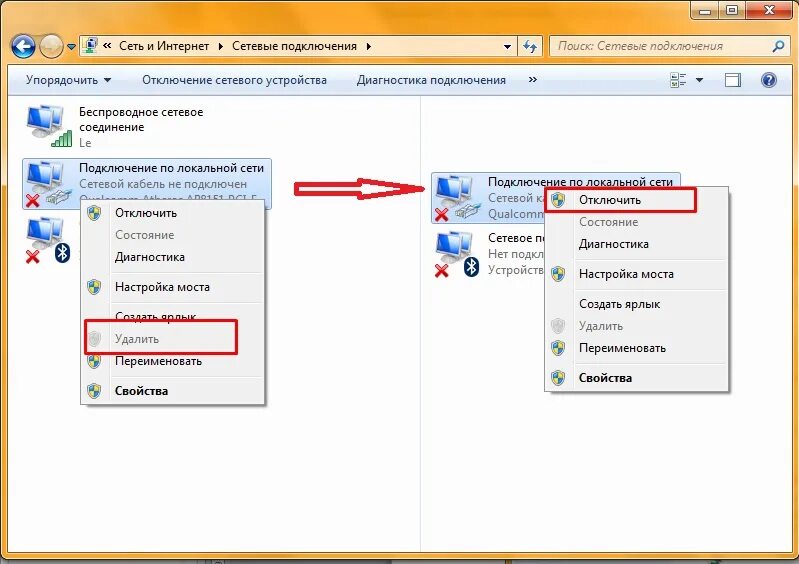This screenshot has width=799, height=564.
Task: Maximize the Network Connections window
Action: pyautogui.click(x=732, y=10)
